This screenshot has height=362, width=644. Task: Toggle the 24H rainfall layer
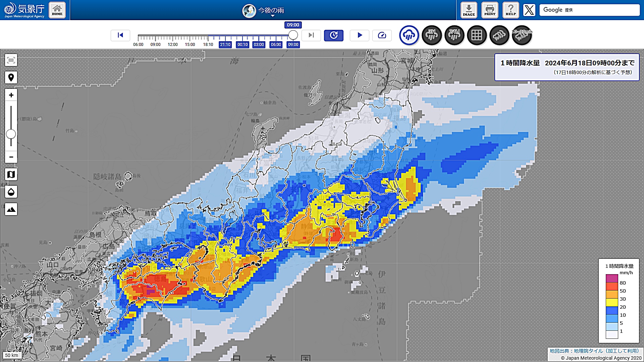pos(454,35)
